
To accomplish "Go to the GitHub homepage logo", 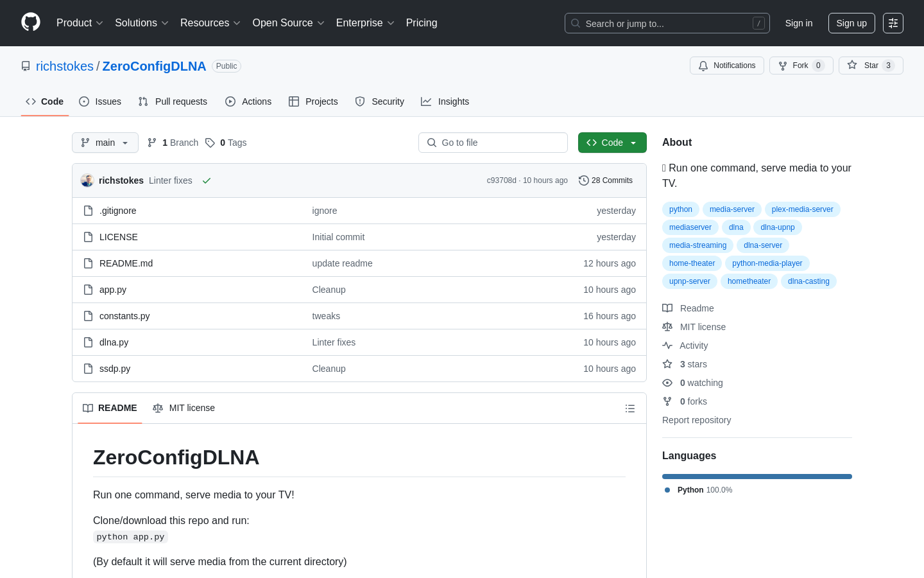I will point(31,22).
